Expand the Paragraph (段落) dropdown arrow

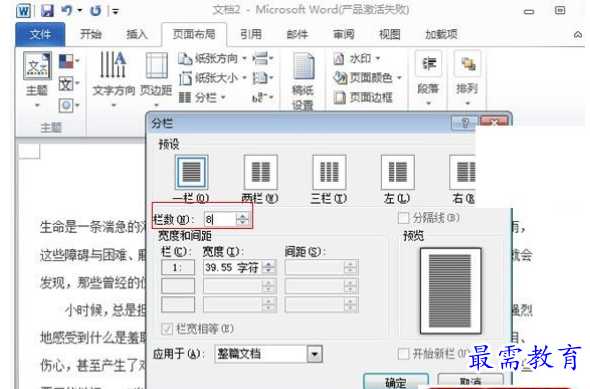tap(428, 103)
